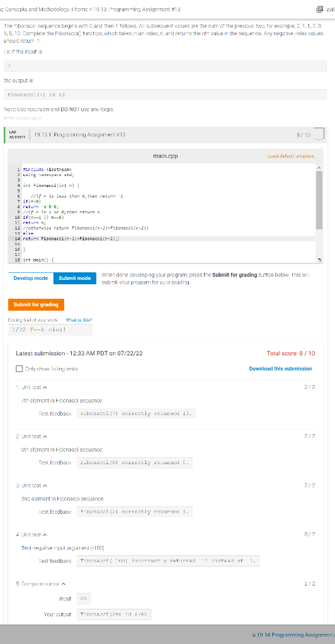The width and height of the screenshot is (335, 644).
Task: Click 'int main() {' line in editor
Action: click(x=38, y=260)
